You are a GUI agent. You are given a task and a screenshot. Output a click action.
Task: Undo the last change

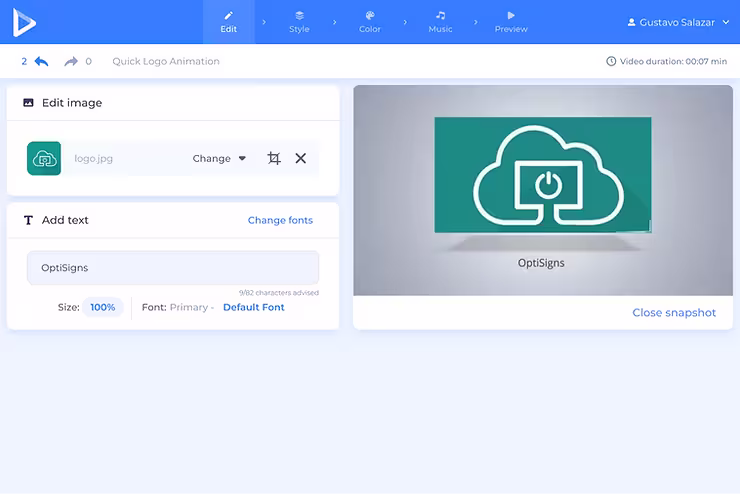click(x=42, y=61)
